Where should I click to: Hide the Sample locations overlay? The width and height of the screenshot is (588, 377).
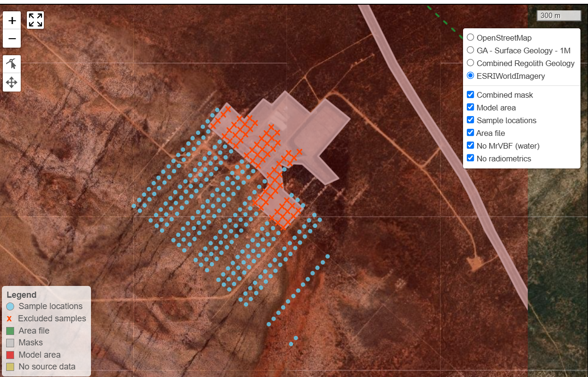(x=470, y=120)
